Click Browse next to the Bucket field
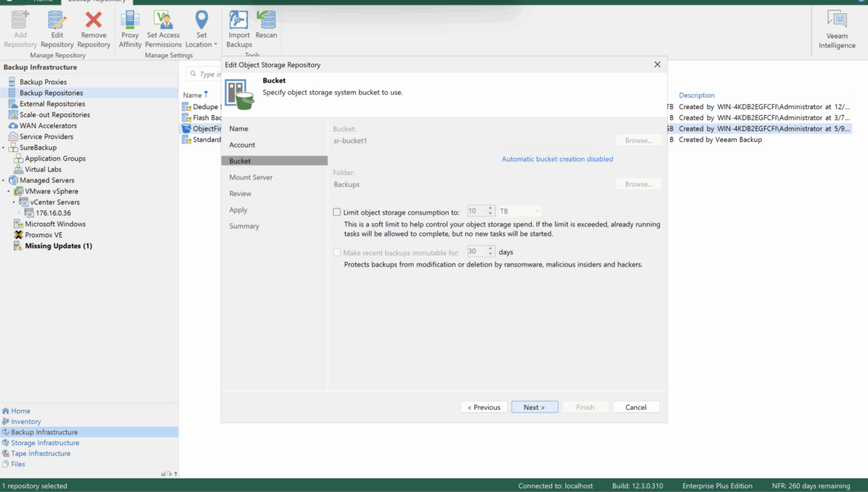Viewport: 868px width, 492px height. pyautogui.click(x=638, y=140)
